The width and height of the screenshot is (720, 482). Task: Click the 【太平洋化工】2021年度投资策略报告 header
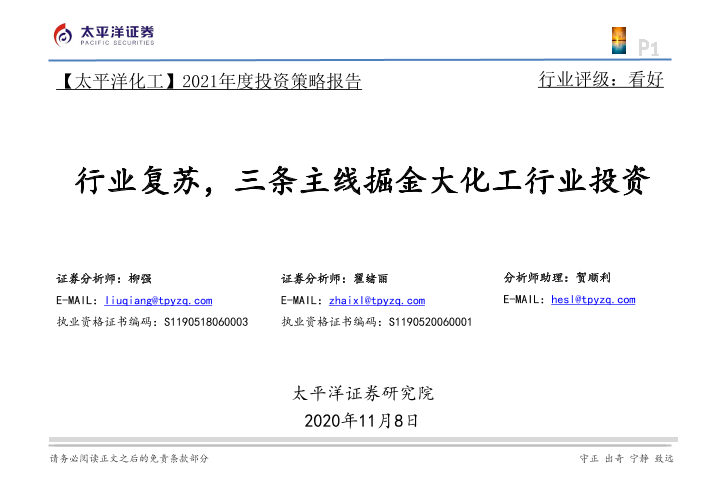click(207, 81)
